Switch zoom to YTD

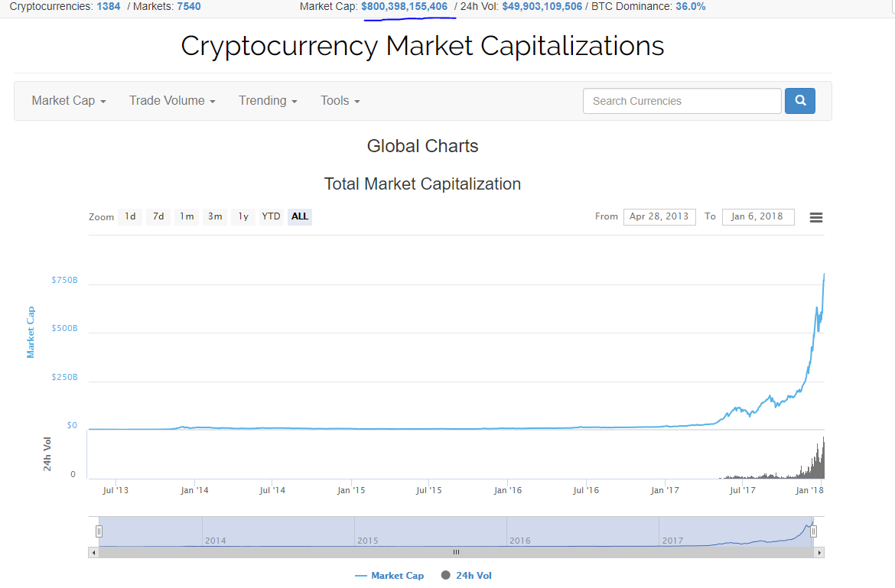pyautogui.click(x=271, y=216)
